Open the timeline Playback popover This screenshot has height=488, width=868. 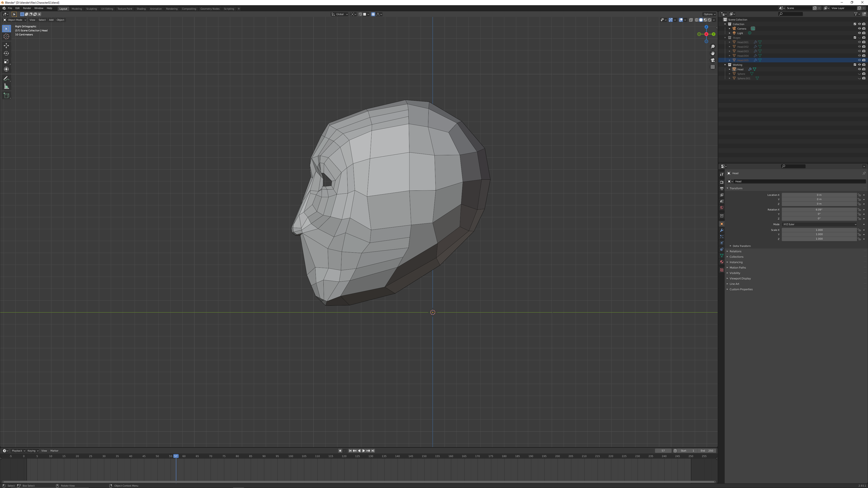(18, 451)
